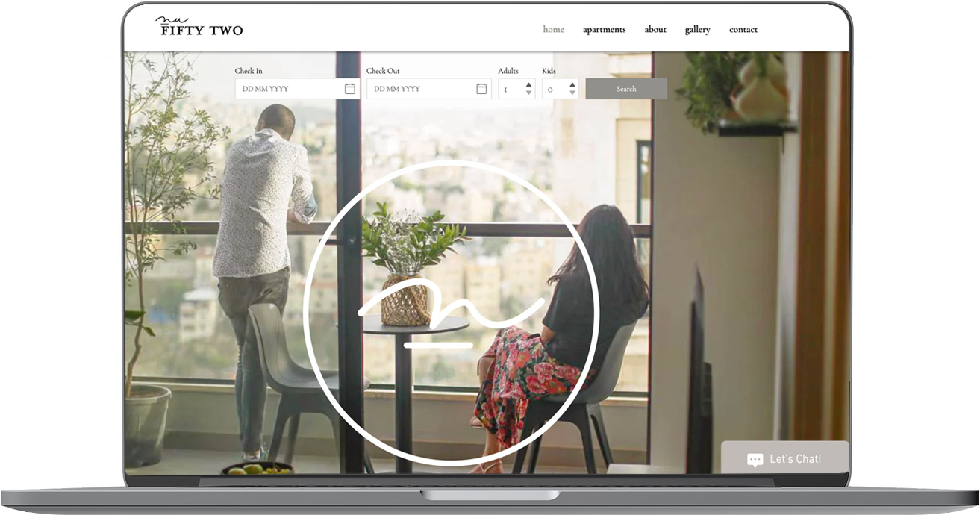Viewport: 980px width, 515px height.
Task: Open the Check In calendar icon
Action: point(349,89)
